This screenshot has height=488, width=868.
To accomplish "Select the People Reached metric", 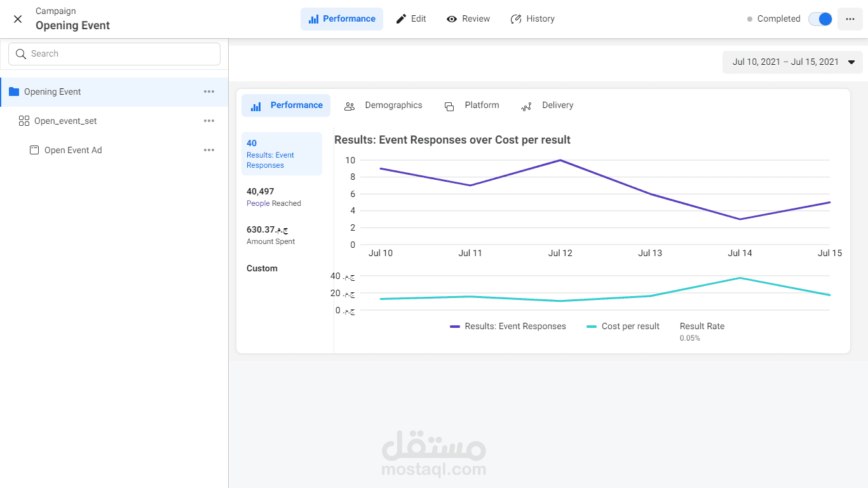I will pos(274,197).
